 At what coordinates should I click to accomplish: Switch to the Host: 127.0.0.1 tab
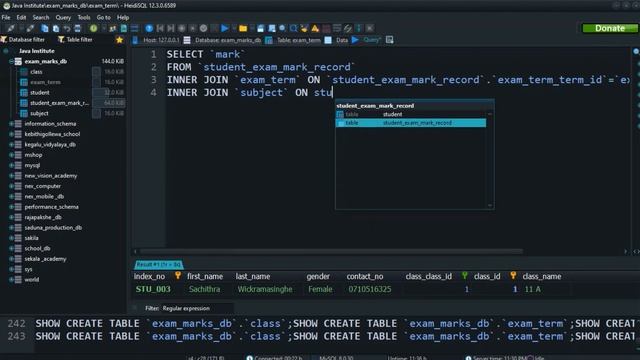[x=156, y=40]
